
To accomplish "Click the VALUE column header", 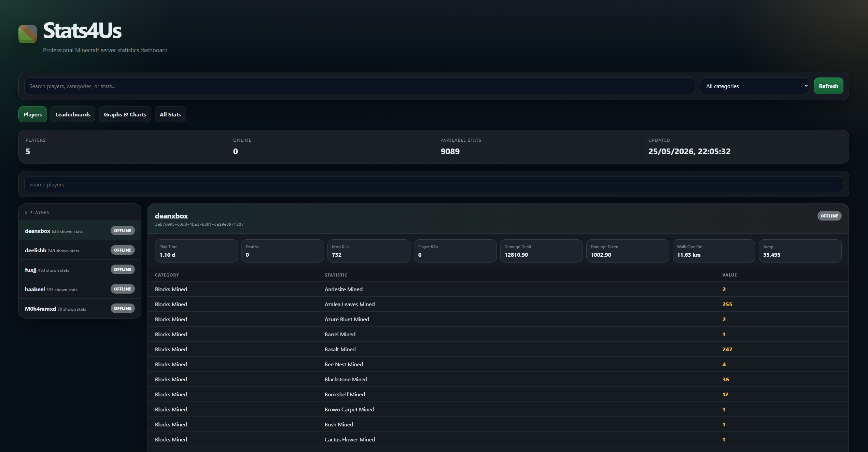I will (729, 275).
